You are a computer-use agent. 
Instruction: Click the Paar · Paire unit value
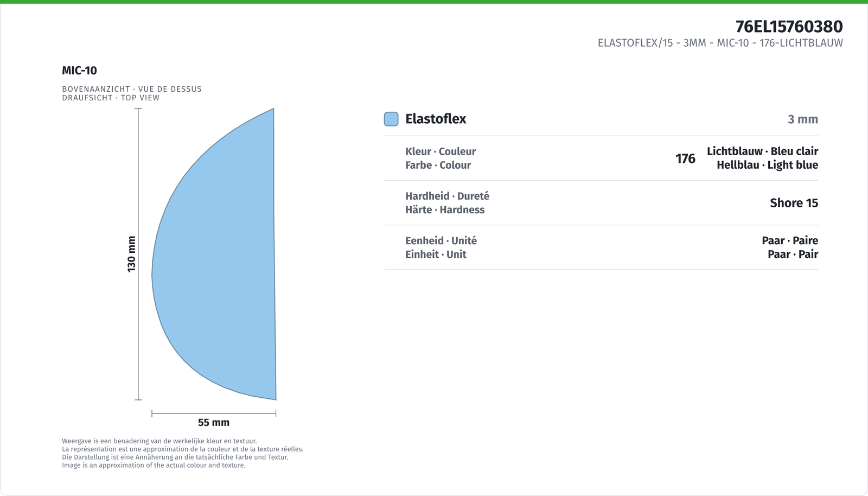[790, 240]
